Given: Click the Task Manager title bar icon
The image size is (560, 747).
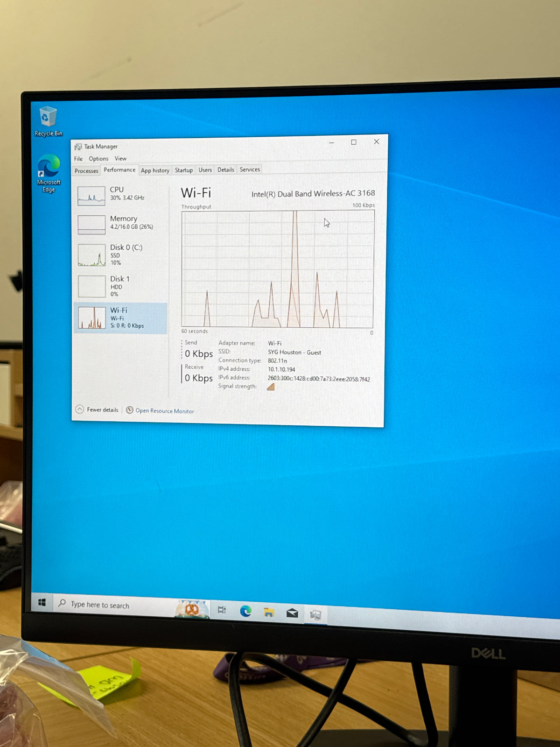Looking at the screenshot, I should 78,147.
